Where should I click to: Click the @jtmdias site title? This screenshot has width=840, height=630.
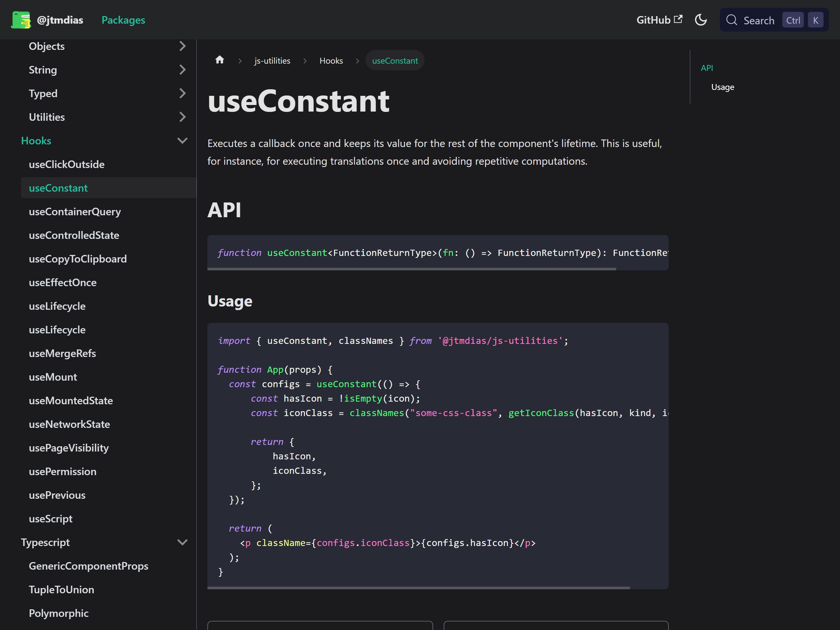click(60, 20)
